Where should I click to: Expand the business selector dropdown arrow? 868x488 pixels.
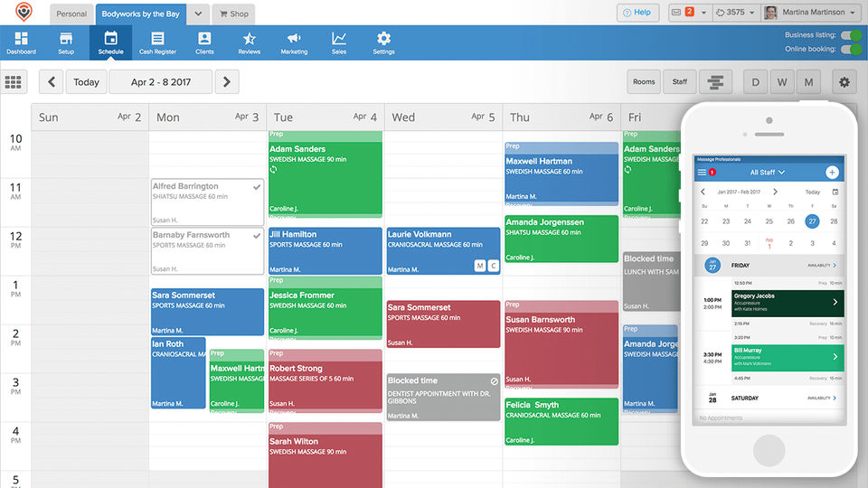click(198, 14)
